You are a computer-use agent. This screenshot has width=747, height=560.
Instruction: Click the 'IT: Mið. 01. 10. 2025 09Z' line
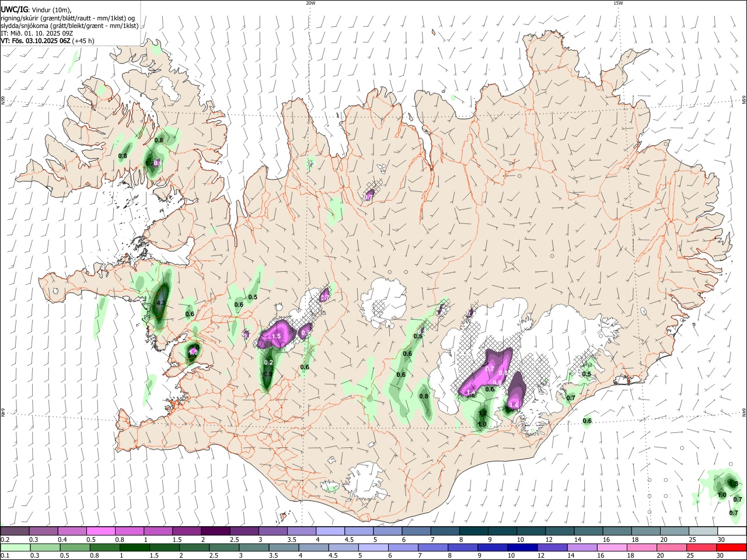[37, 33]
